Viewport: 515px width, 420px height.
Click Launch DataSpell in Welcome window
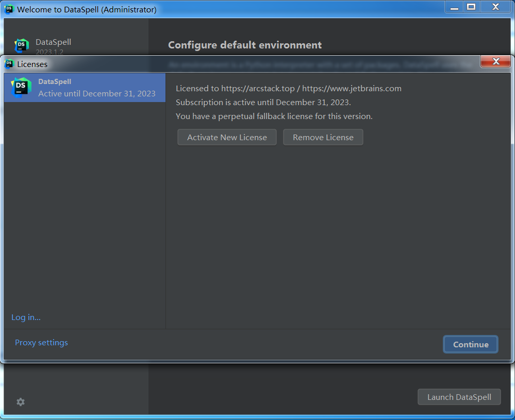(x=459, y=397)
